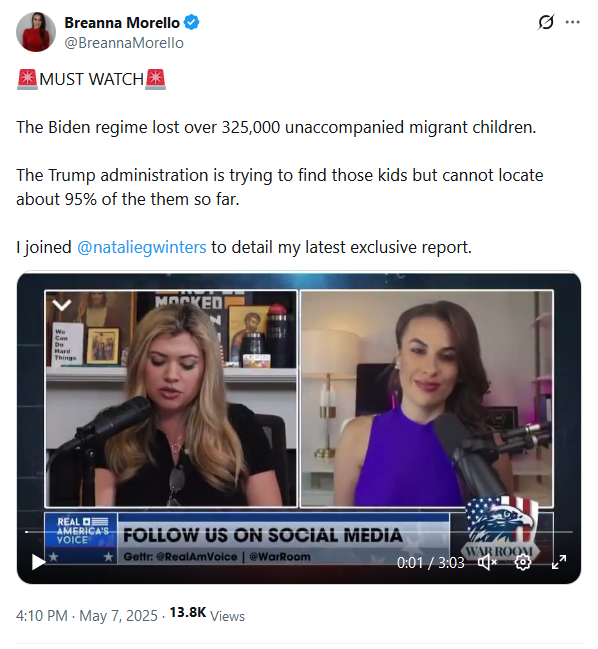Click the War Room eagle logo
The width and height of the screenshot is (598, 649).
[x=502, y=526]
